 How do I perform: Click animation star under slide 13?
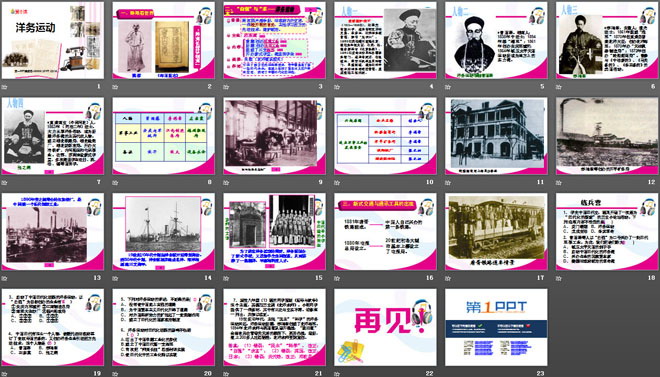tap(4, 278)
